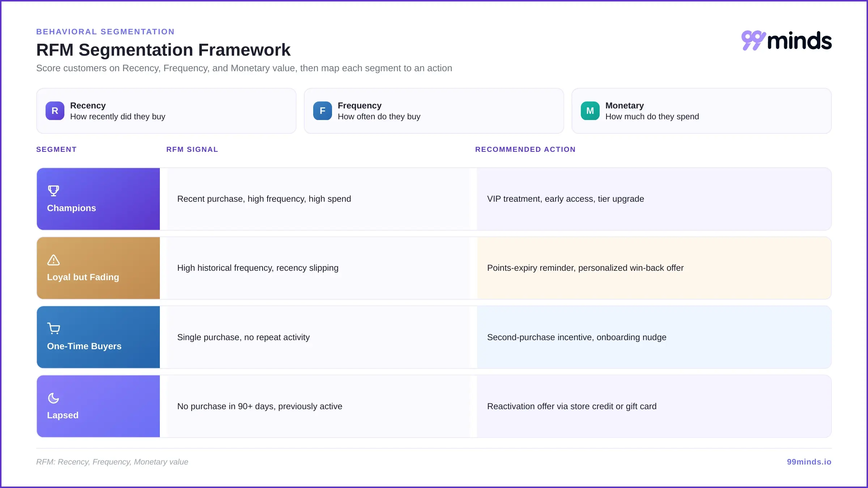Click the Recency card title
This screenshot has height=488, width=868.
point(88,106)
